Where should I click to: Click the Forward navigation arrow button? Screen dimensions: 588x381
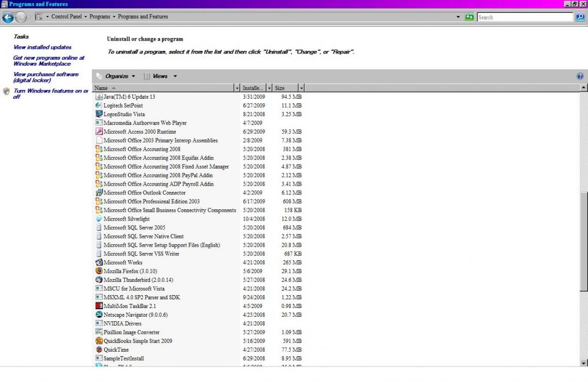(x=21, y=17)
